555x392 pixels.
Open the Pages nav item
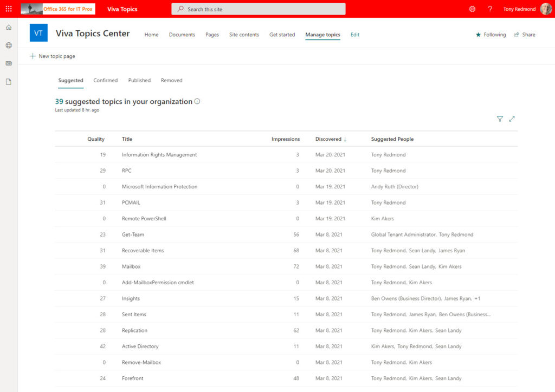pos(212,35)
